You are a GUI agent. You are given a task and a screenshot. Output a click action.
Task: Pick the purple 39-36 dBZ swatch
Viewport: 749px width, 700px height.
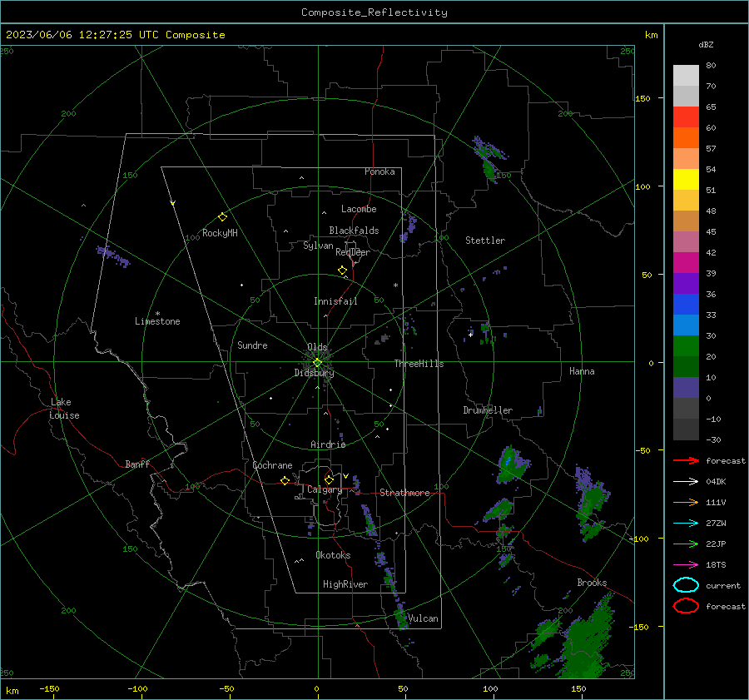[686, 284]
